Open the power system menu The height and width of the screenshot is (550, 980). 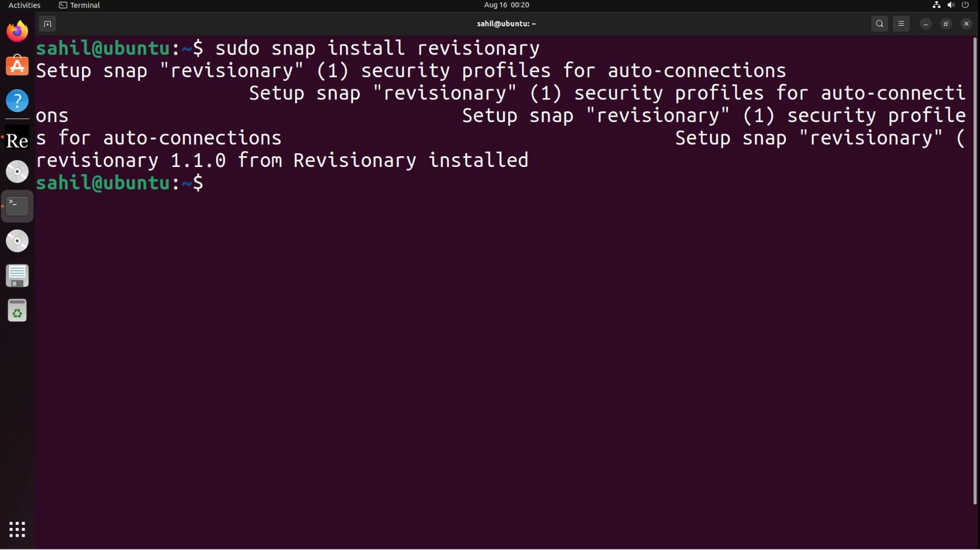(965, 5)
